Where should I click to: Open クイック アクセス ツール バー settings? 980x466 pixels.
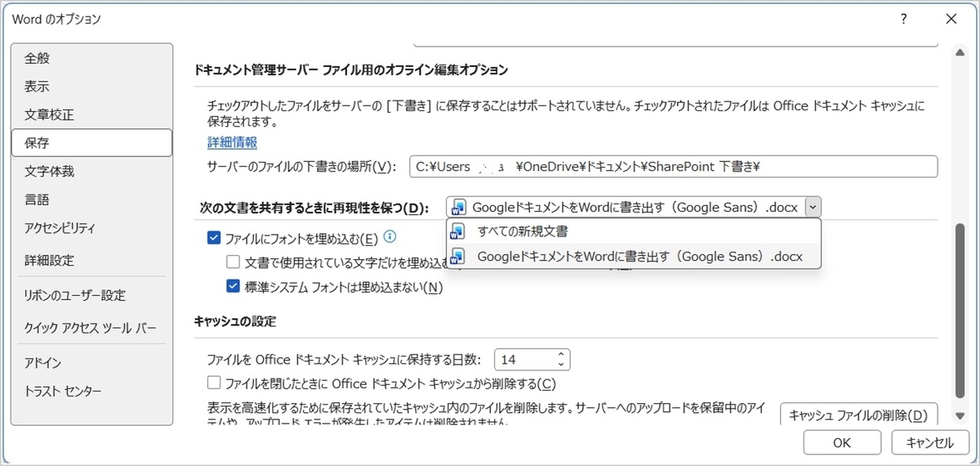coord(91,328)
